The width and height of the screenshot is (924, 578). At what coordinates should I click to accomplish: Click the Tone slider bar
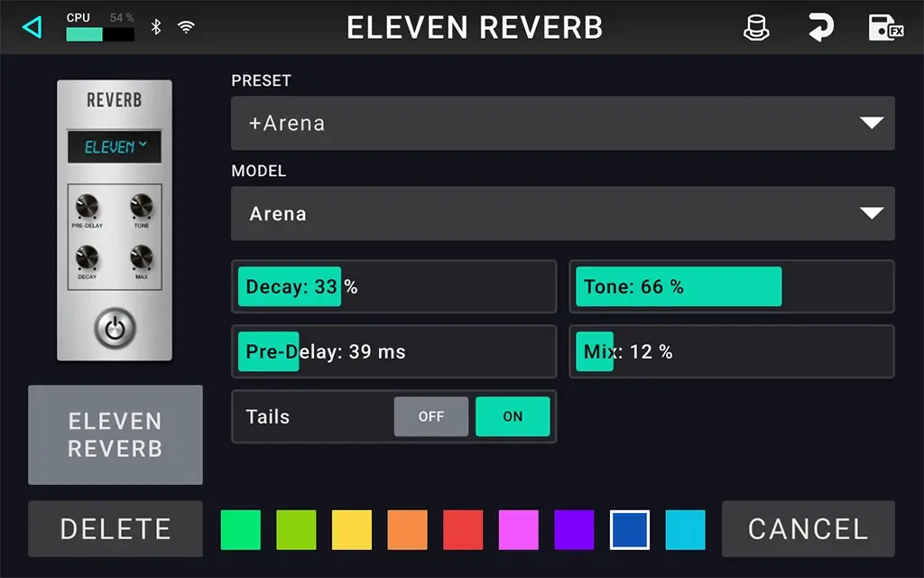click(731, 287)
